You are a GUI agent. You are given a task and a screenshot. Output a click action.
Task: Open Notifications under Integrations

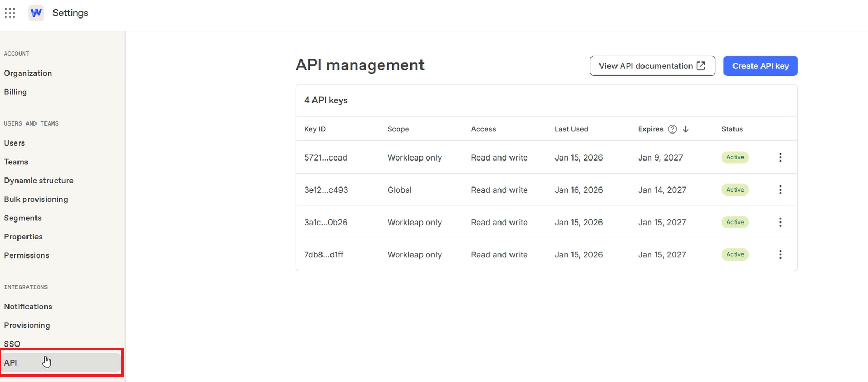[28, 306]
